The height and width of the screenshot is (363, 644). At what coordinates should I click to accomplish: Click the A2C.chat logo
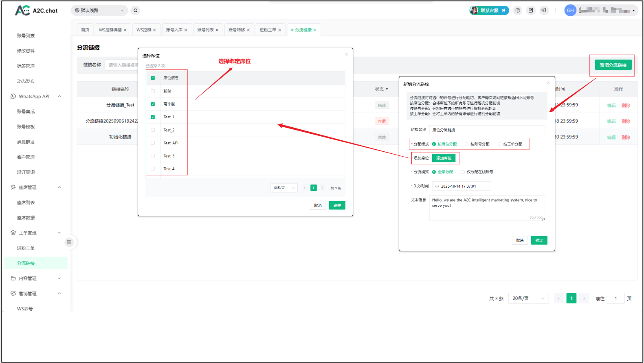tap(36, 11)
